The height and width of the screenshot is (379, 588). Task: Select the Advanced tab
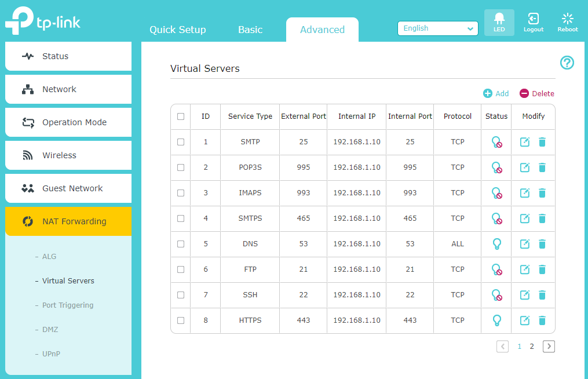322,30
